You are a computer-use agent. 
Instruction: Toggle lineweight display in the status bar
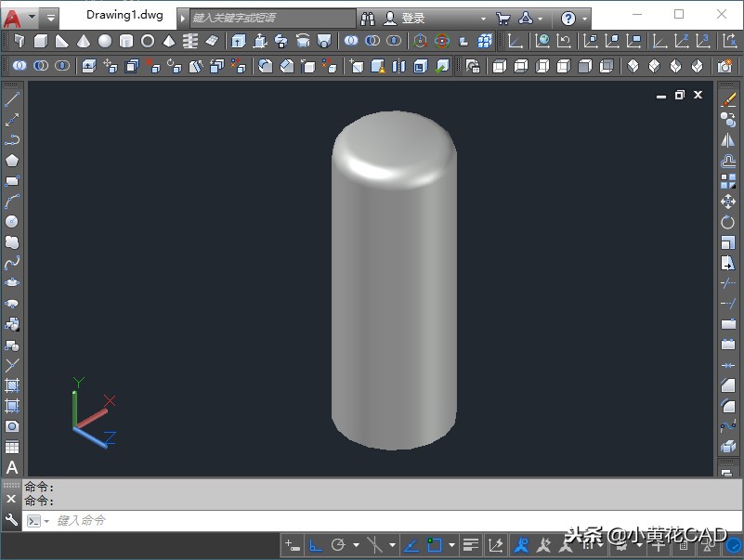pyautogui.click(x=471, y=545)
